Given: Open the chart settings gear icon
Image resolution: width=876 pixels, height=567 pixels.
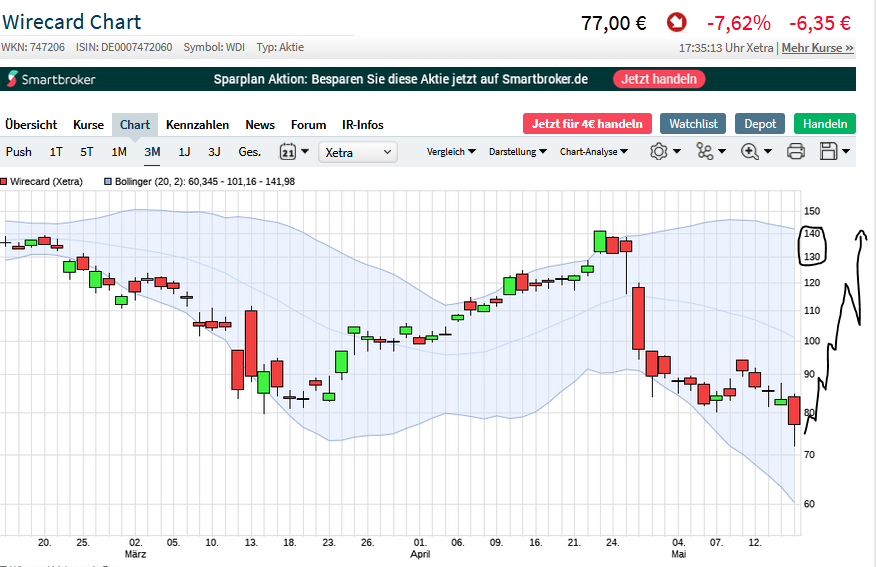Looking at the screenshot, I should [659, 151].
